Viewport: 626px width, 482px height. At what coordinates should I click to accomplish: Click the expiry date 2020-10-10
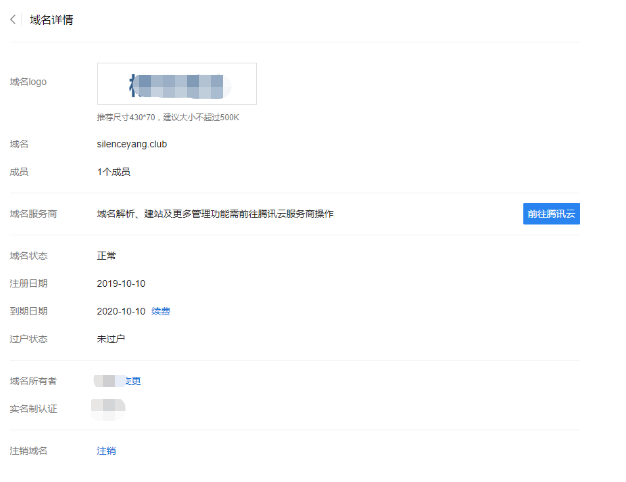tap(121, 311)
